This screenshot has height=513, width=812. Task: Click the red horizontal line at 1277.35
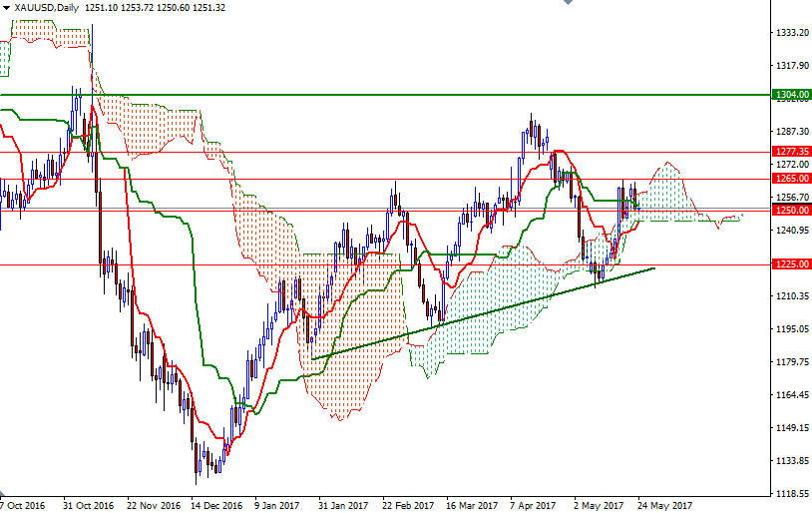click(x=399, y=152)
